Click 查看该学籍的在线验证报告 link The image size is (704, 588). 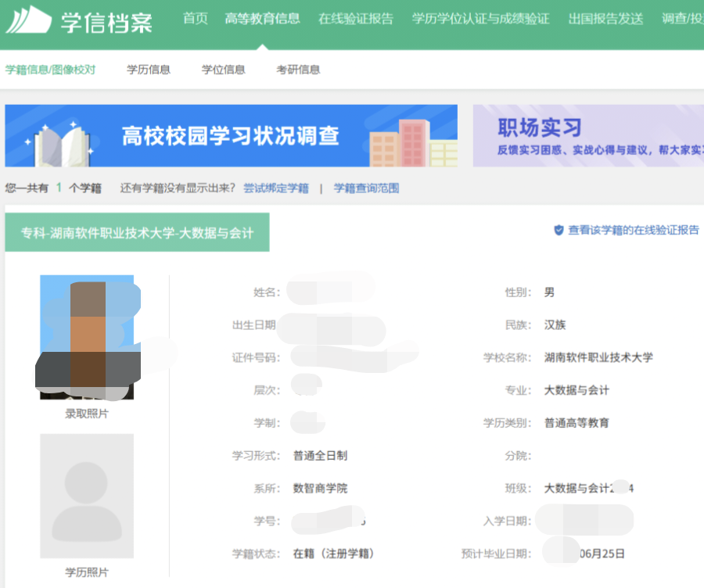(x=633, y=231)
